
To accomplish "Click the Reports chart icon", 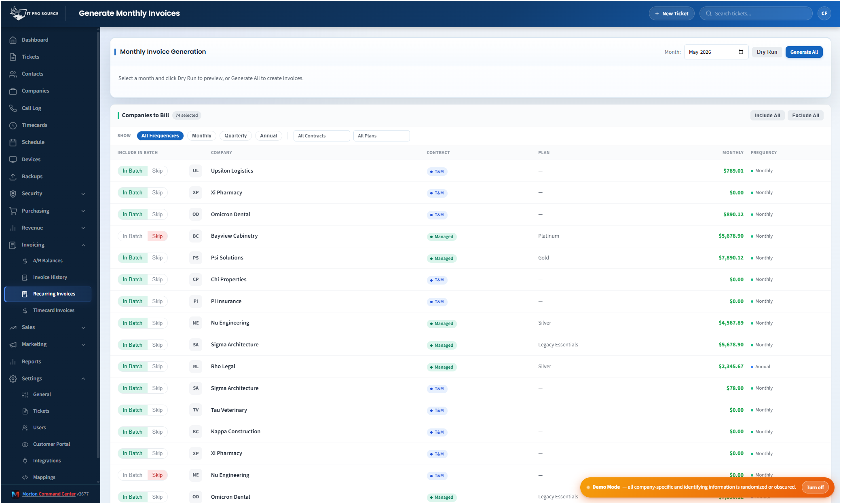I will [13, 362].
